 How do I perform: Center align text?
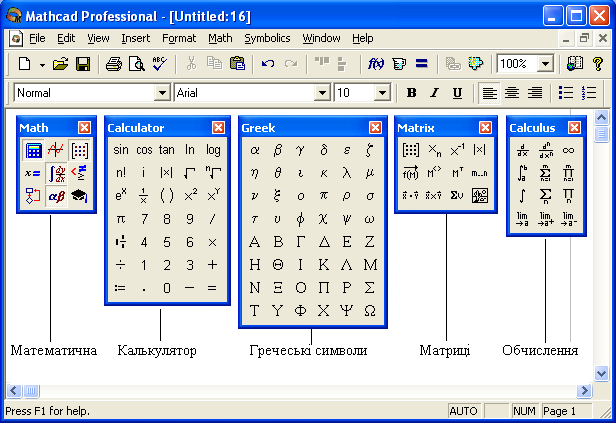pyautogui.click(x=512, y=93)
